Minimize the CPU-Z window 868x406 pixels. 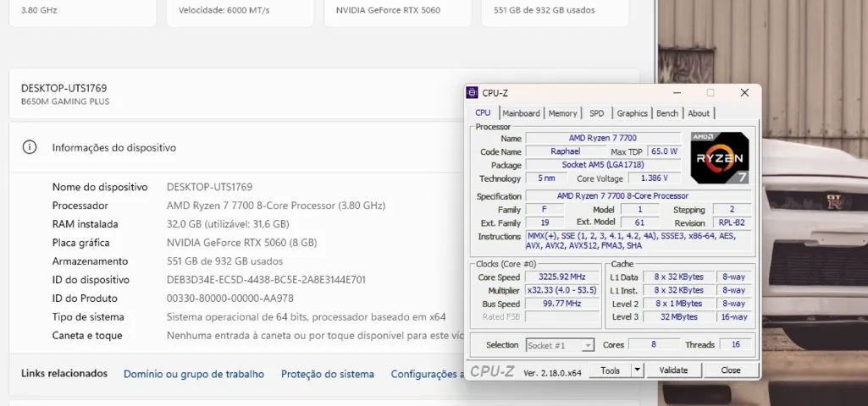click(x=677, y=93)
